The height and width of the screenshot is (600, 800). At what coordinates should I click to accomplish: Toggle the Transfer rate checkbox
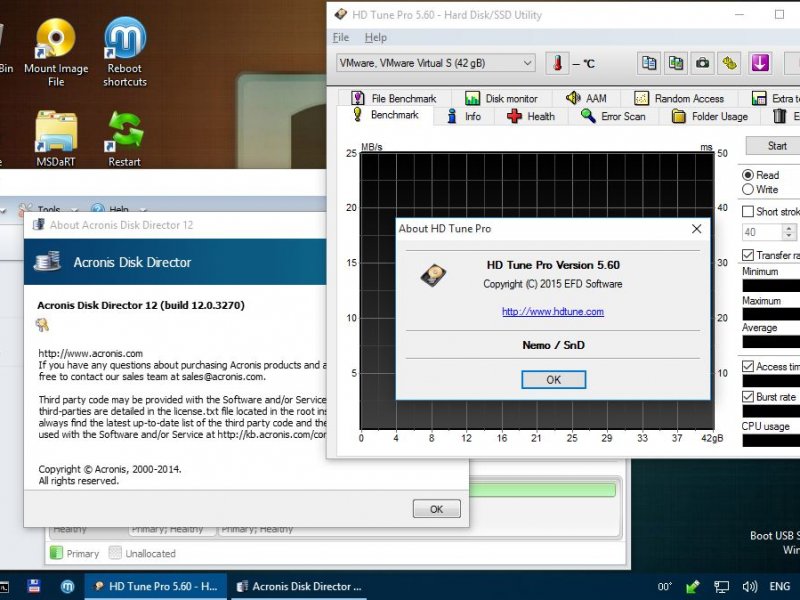click(748, 255)
